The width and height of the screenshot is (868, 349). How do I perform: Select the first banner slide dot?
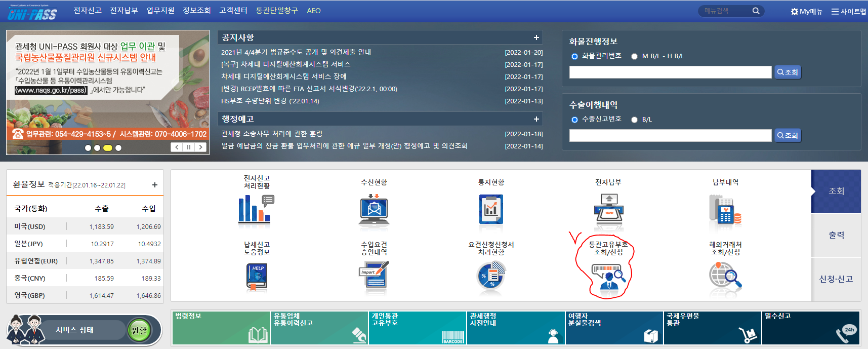(88, 148)
